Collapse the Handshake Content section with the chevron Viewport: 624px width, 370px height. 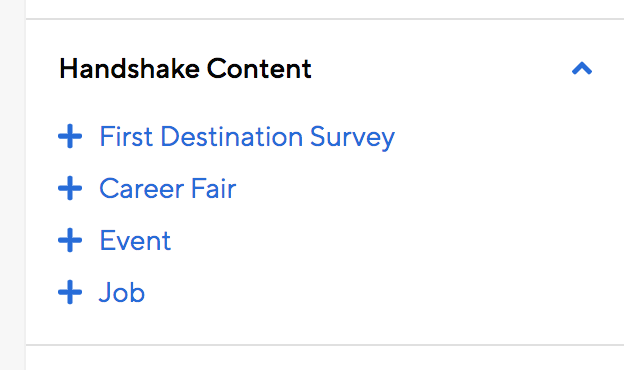(x=582, y=68)
